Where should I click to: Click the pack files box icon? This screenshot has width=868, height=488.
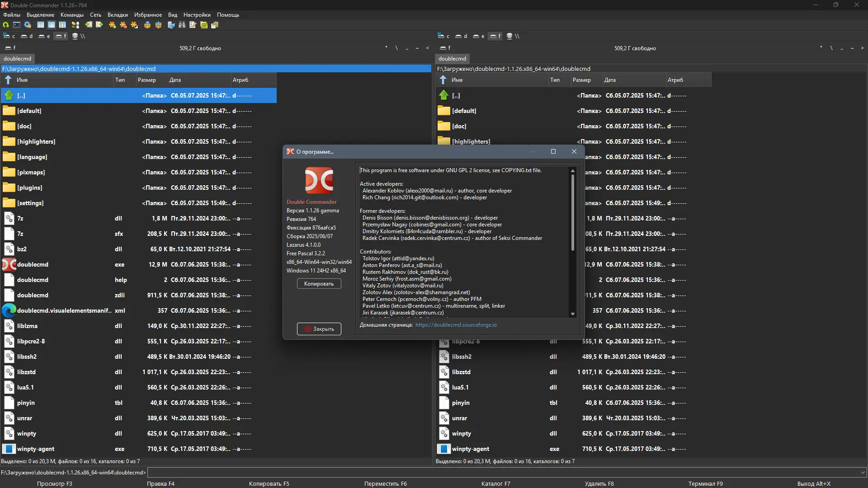coord(147,25)
